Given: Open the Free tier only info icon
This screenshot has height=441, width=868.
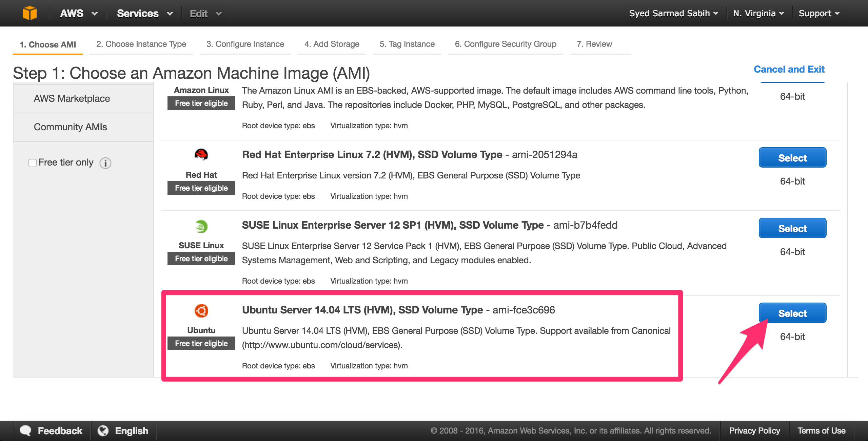Looking at the screenshot, I should click(105, 163).
